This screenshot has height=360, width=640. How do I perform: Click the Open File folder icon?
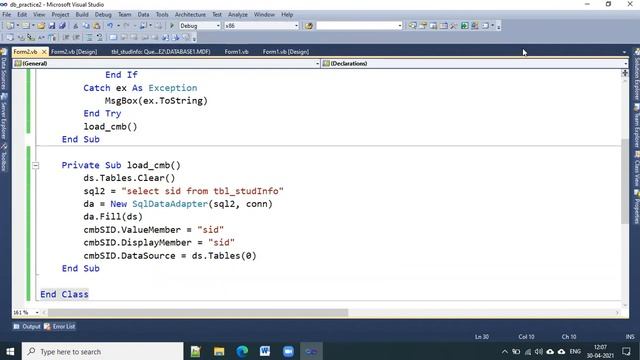pyautogui.click(x=41, y=26)
